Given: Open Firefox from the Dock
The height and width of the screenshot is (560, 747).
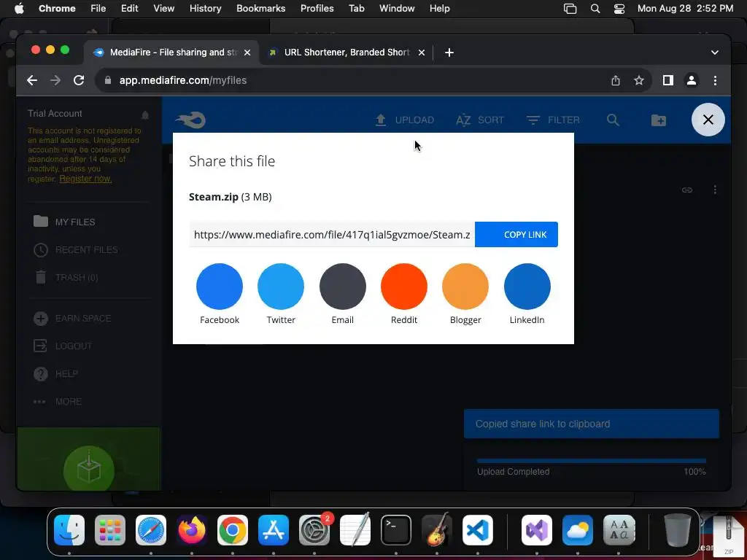Looking at the screenshot, I should [192, 530].
